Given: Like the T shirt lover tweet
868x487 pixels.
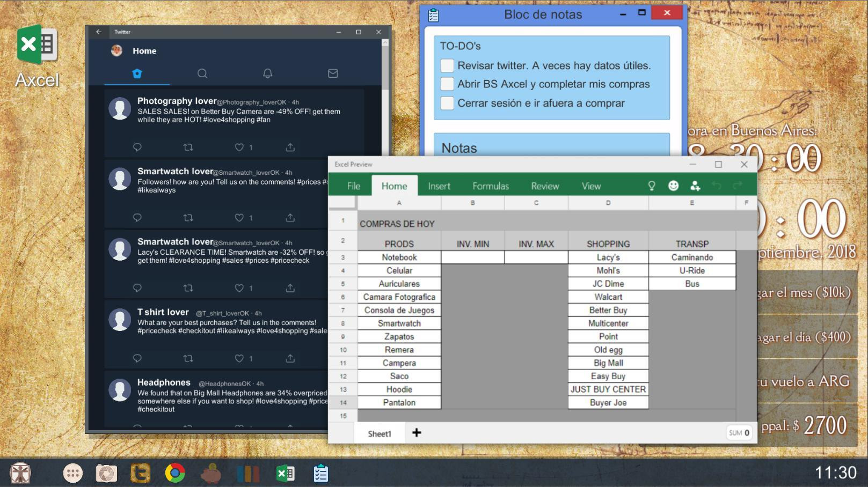Looking at the screenshot, I should pyautogui.click(x=239, y=358).
